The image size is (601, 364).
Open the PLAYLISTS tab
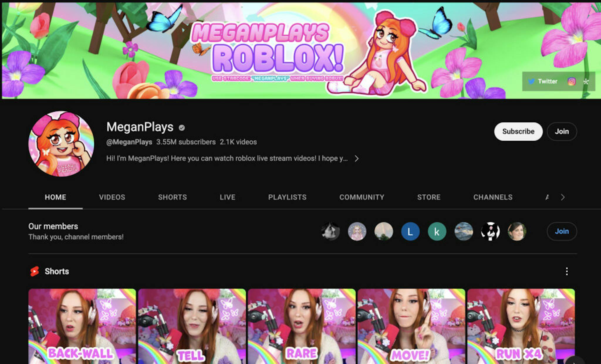pyautogui.click(x=287, y=197)
